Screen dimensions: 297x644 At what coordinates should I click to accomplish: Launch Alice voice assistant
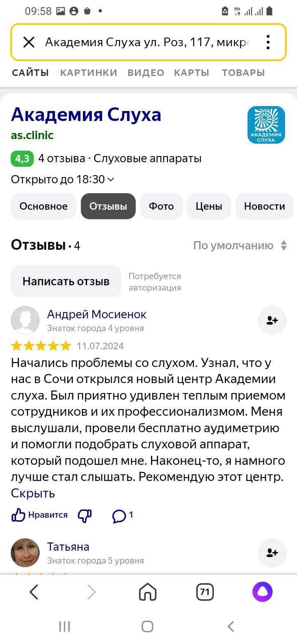pyautogui.click(x=263, y=592)
